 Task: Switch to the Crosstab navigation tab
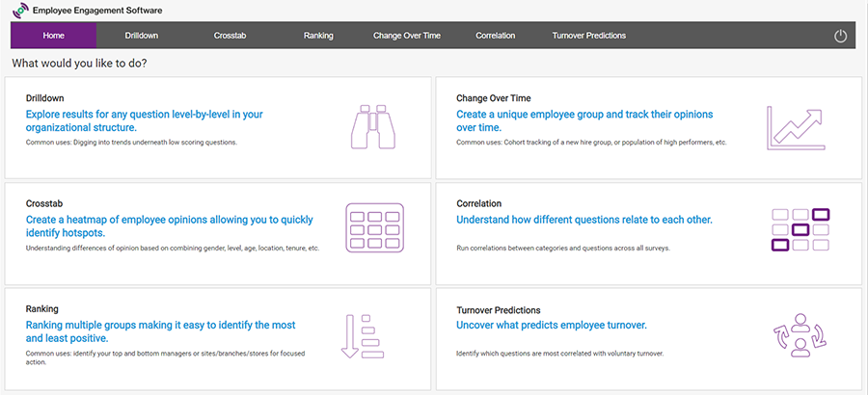click(x=230, y=36)
